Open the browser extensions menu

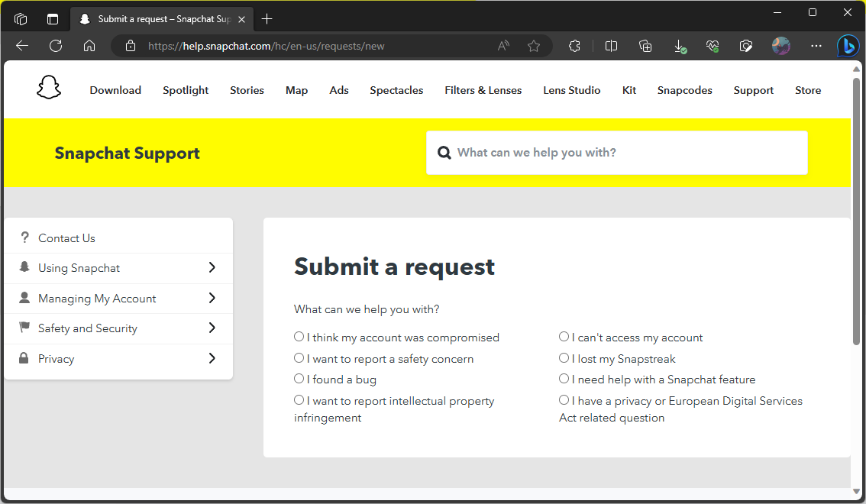[575, 46]
